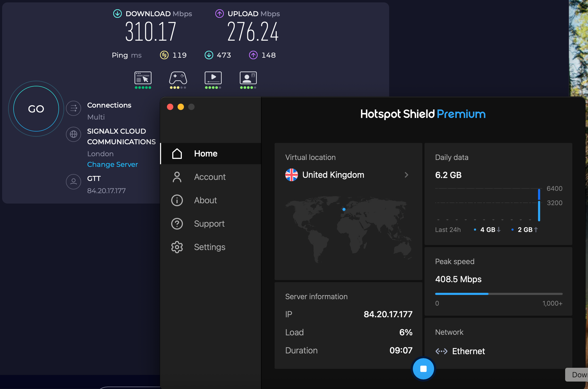588x389 pixels.
Task: Click the blue location dot on the world map
Action: coord(344,209)
